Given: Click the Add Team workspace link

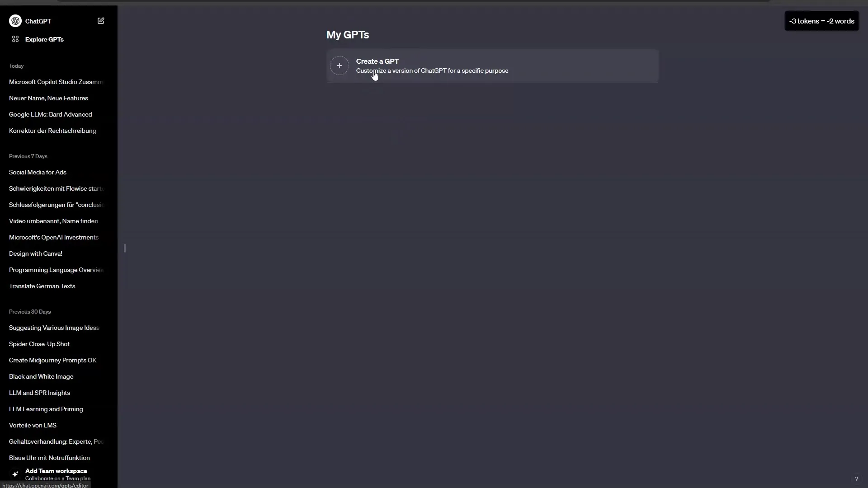Looking at the screenshot, I should point(56,471).
